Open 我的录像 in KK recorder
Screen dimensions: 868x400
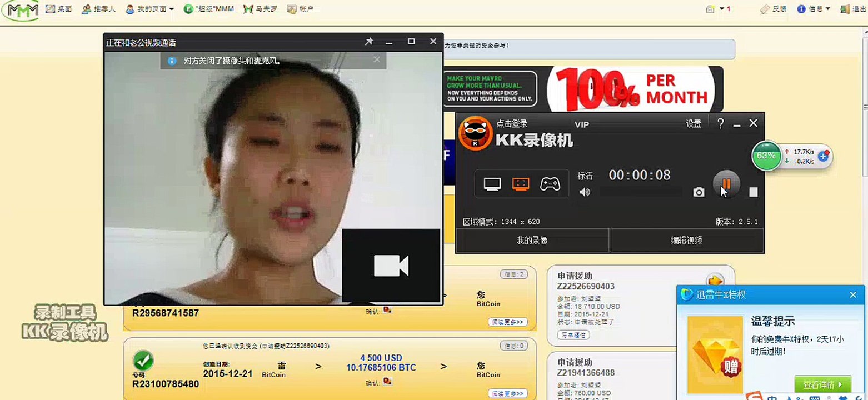[532, 240]
